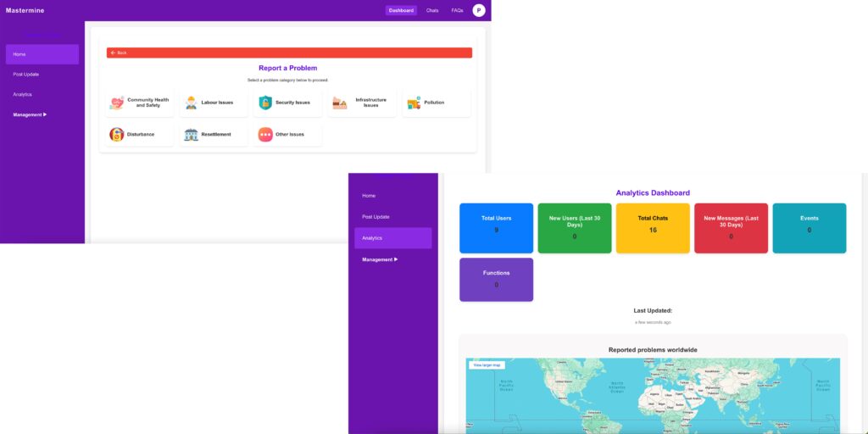Click View larger map button
This screenshot has width=868, height=434.
pyautogui.click(x=487, y=364)
